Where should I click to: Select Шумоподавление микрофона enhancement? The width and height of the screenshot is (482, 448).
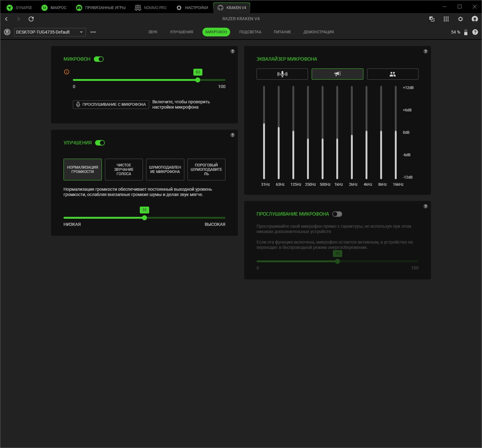click(165, 170)
